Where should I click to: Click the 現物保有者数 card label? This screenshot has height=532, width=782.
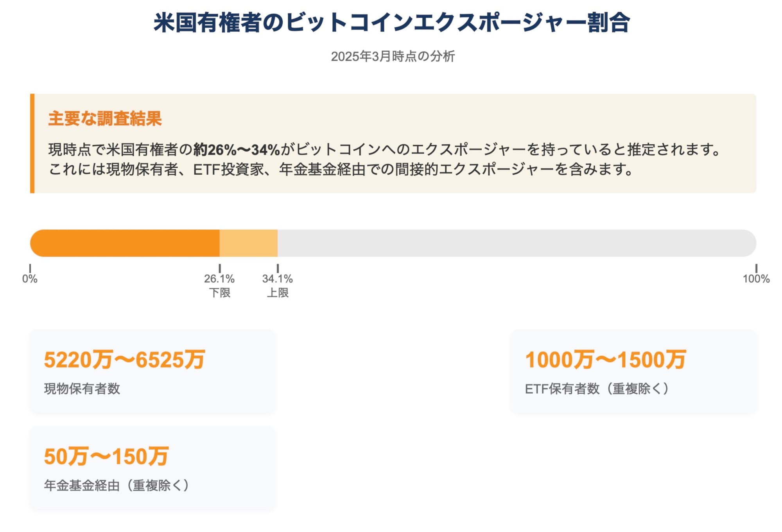pos(82,389)
